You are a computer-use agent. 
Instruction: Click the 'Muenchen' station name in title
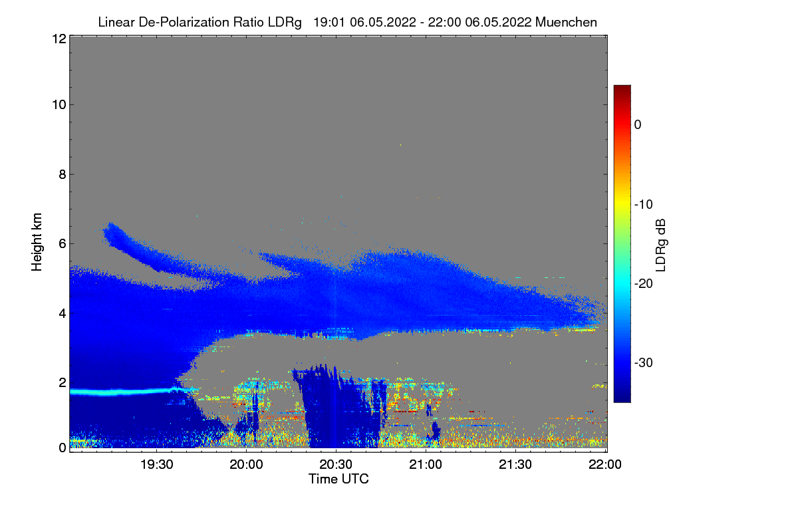point(566,23)
